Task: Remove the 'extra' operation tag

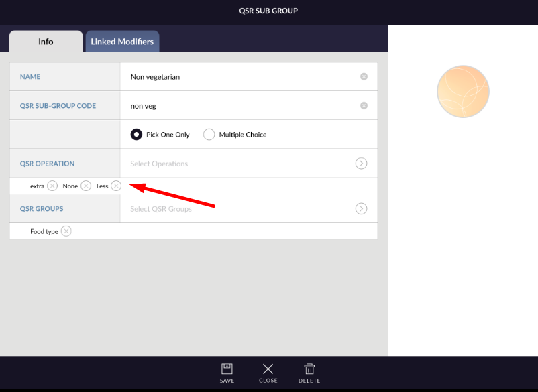Action: point(52,186)
